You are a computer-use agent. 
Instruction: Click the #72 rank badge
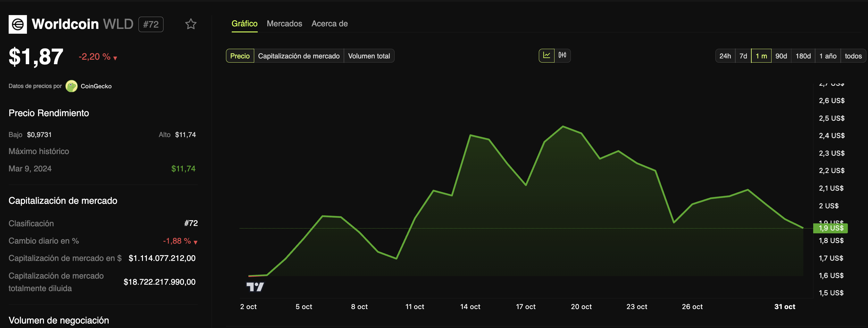(x=151, y=24)
